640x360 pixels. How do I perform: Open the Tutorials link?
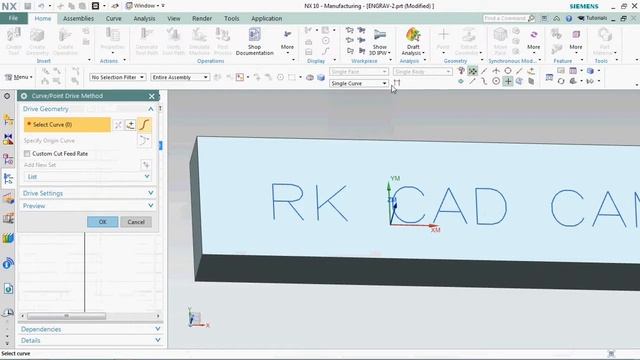click(592, 18)
